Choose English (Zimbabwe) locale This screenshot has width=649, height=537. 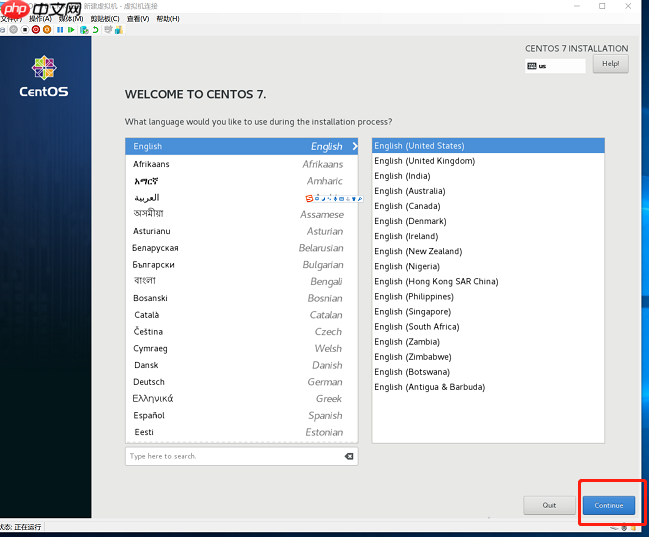coord(488,357)
